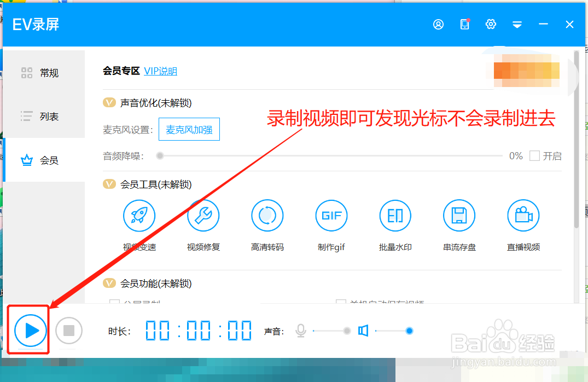Image resolution: width=588 pixels, height=382 pixels.
Task: Select the 批量水印 (batch watermark) tool
Action: [x=395, y=215]
